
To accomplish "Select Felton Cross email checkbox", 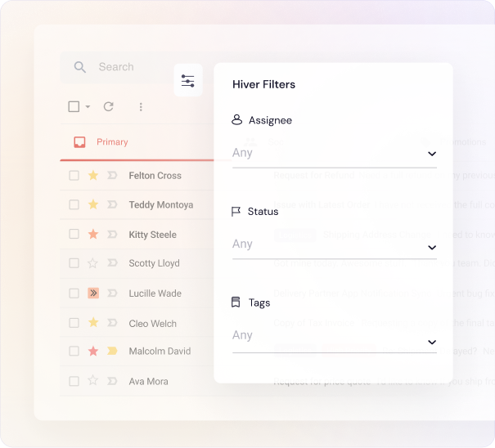I will [74, 176].
